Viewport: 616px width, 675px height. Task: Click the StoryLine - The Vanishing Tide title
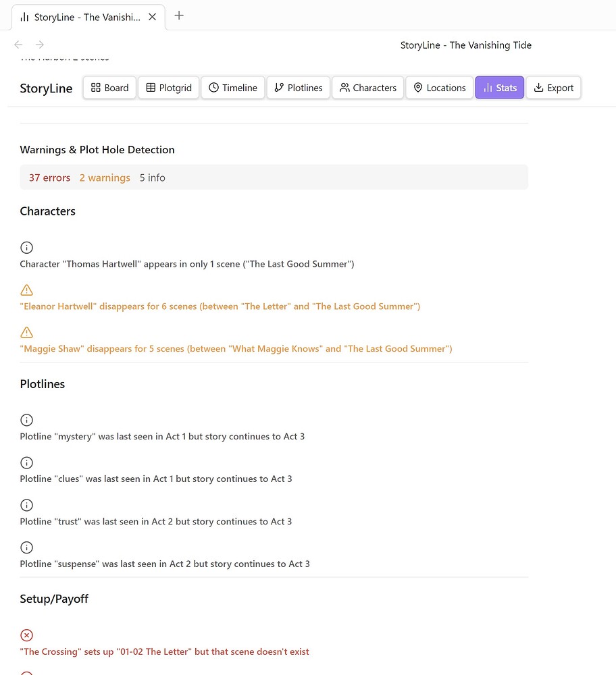(x=465, y=45)
